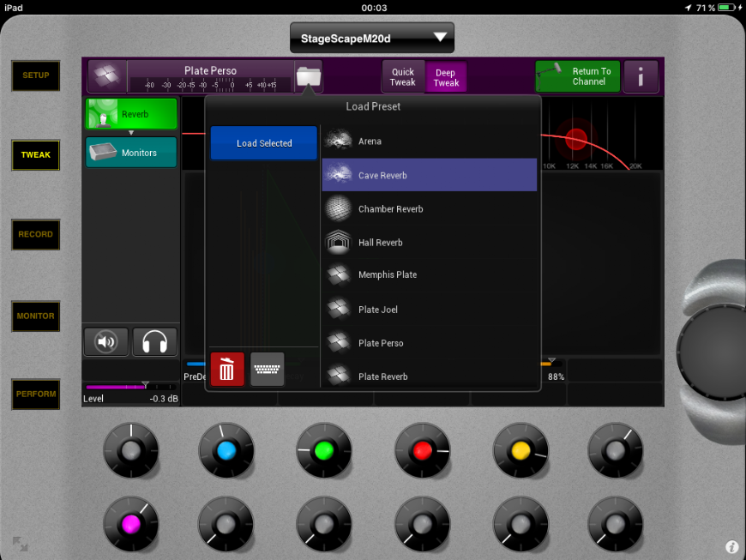Open the purple info button
The width and height of the screenshot is (746, 560).
pos(641,77)
